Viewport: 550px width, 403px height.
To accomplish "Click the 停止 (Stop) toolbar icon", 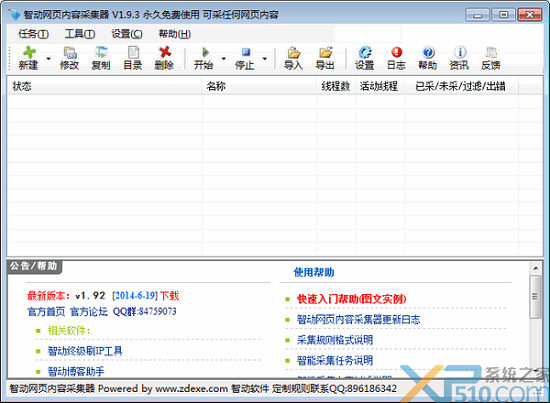I will pos(244,58).
